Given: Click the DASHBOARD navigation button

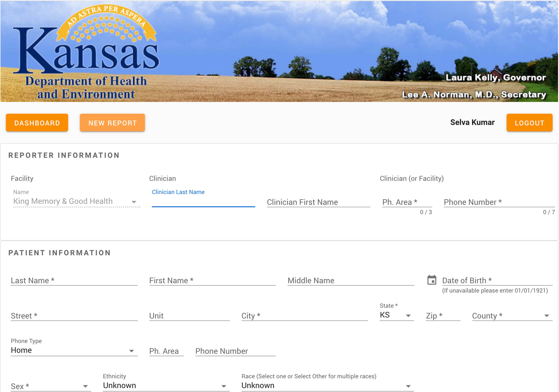Looking at the screenshot, I should 37,122.
